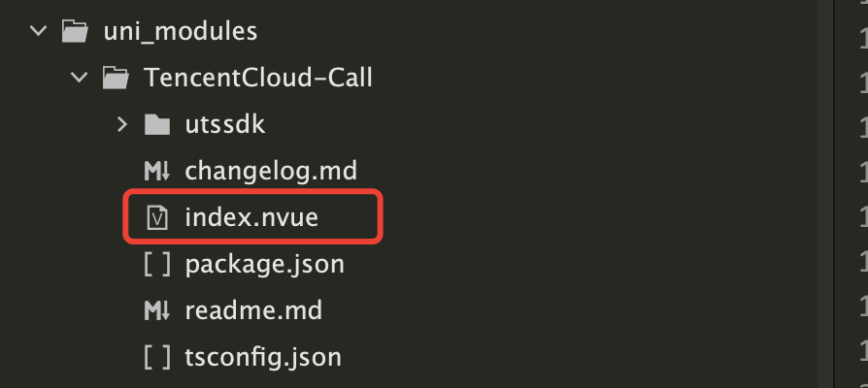Click the uni_modules open folder icon
The height and width of the screenshot is (388, 868).
coord(75,31)
